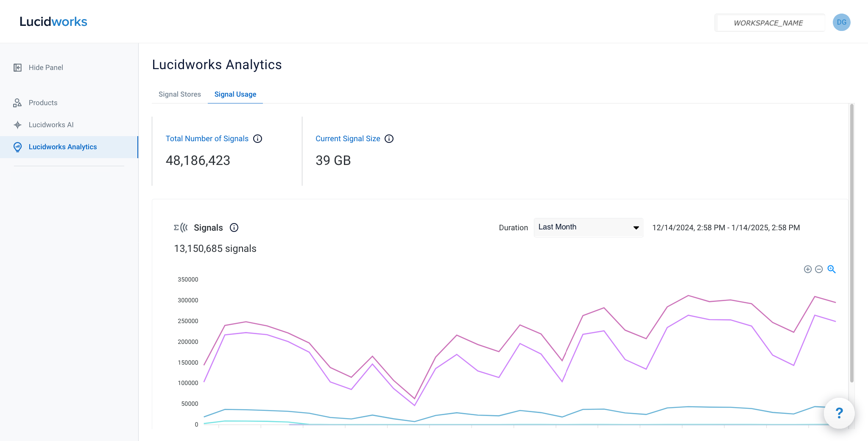Click the date range text
The width and height of the screenshot is (868, 441).
(x=726, y=228)
